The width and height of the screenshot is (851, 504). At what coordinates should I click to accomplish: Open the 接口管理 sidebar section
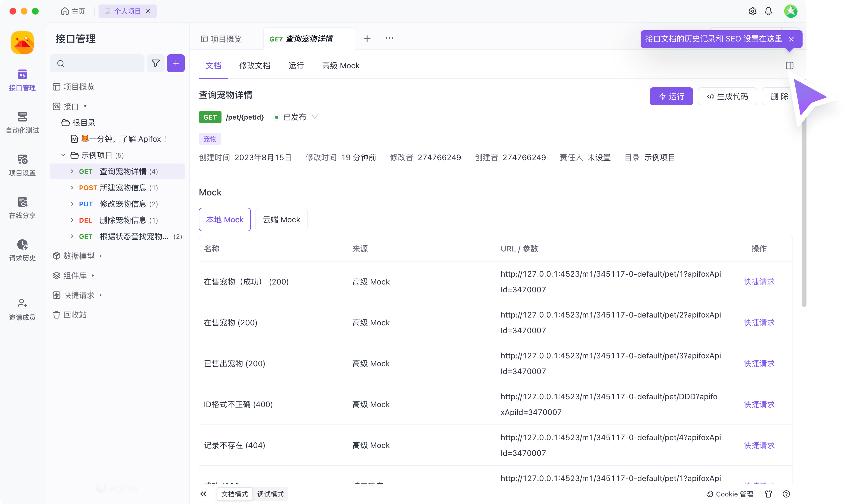click(22, 80)
